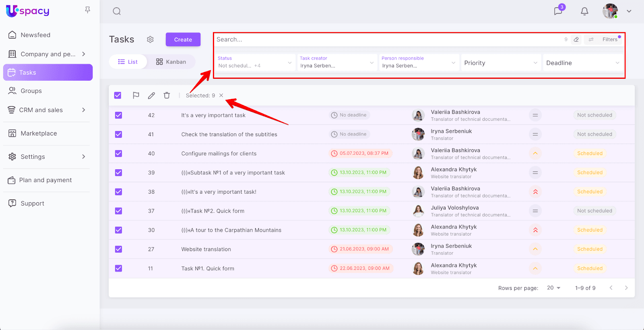Viewport: 644px width, 330px height.
Task: Delete selected tasks with the trash icon
Action: 167,95
